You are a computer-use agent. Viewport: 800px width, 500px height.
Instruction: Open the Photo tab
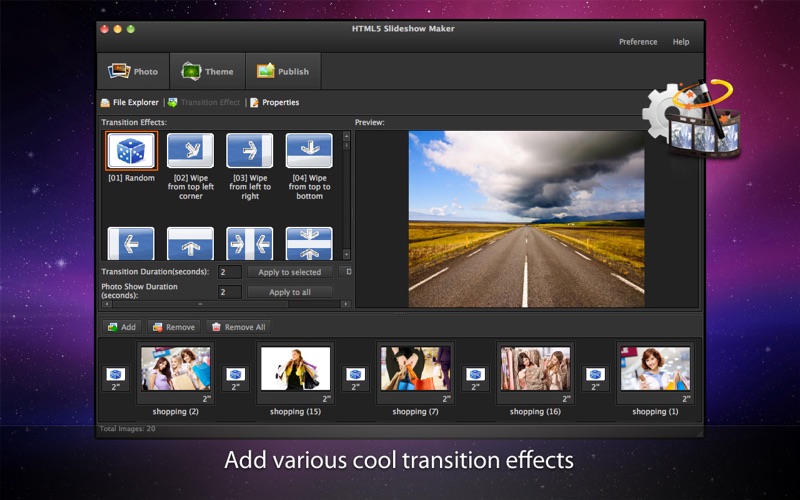133,71
